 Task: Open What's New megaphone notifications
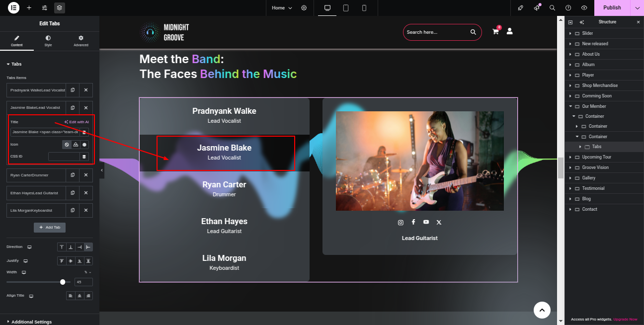(537, 8)
